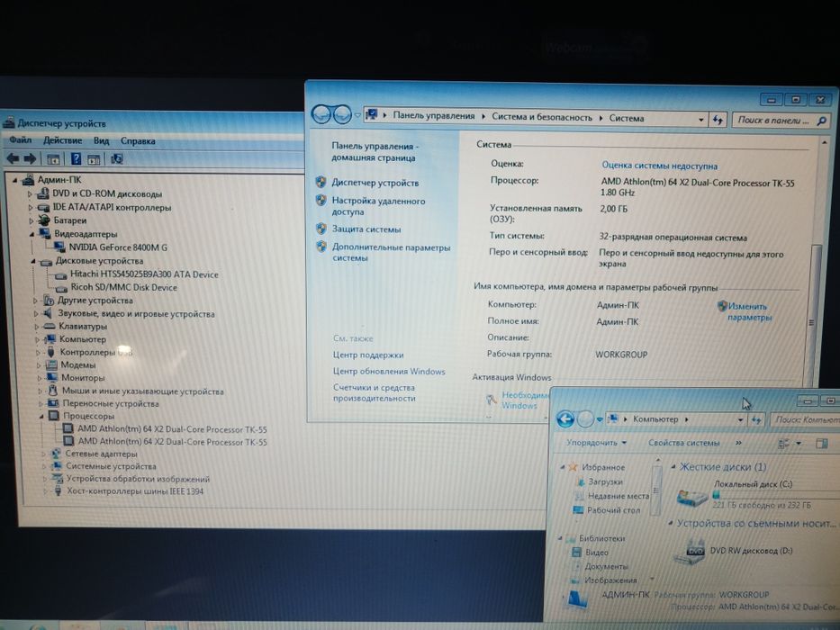The image size is (840, 630).
Task: Open the Справка menu
Action: (x=138, y=141)
